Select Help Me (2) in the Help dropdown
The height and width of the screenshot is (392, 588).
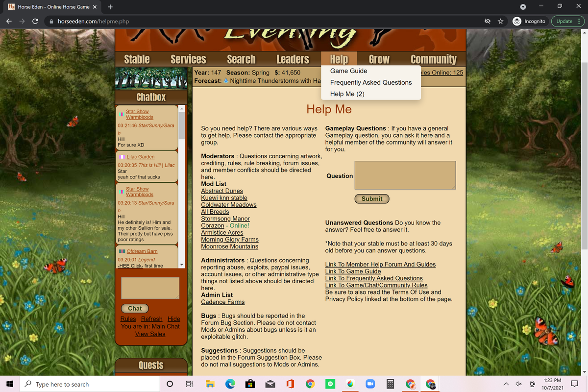pyautogui.click(x=347, y=94)
